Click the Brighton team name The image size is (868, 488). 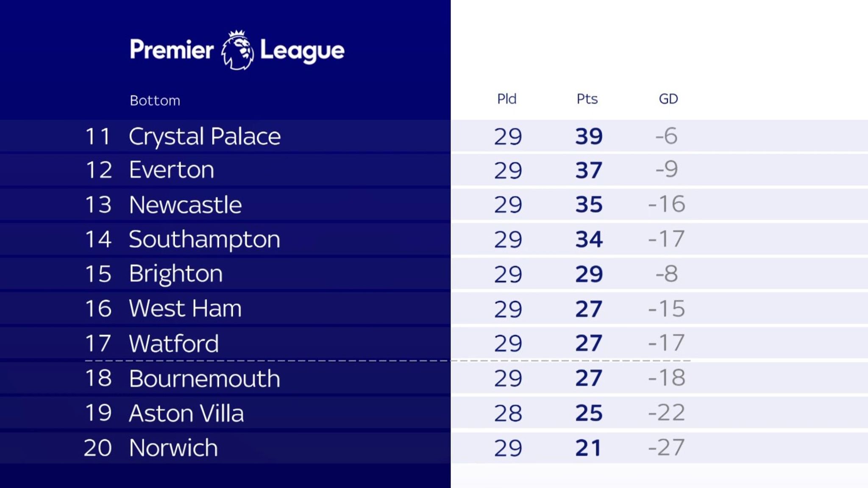(x=176, y=274)
